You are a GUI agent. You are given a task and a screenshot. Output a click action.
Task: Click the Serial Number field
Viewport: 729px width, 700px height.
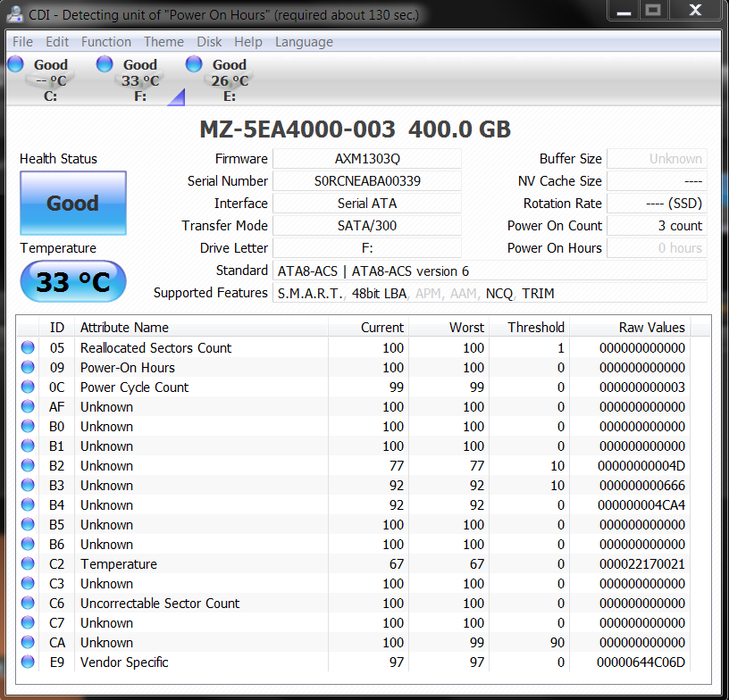point(366,181)
